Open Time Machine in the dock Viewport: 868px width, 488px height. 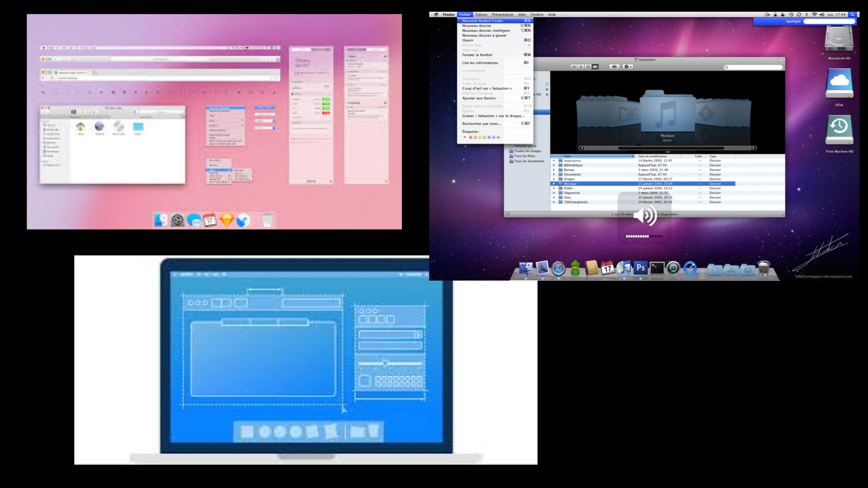(673, 268)
